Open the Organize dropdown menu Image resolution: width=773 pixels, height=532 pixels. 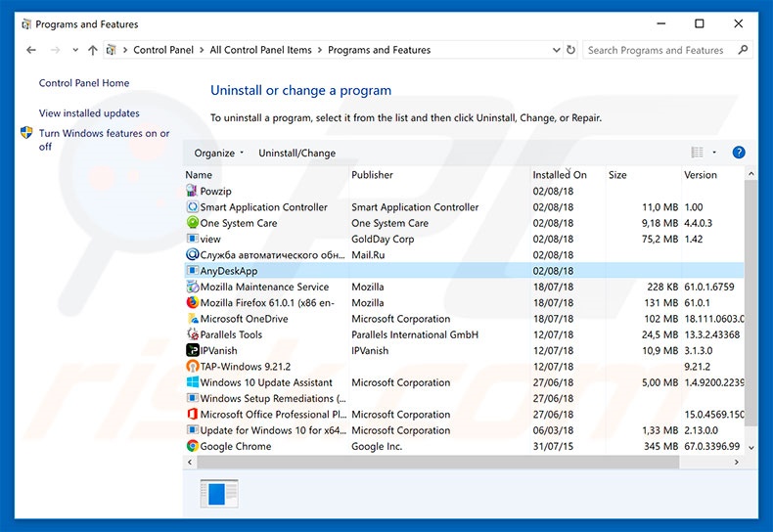pyautogui.click(x=218, y=153)
